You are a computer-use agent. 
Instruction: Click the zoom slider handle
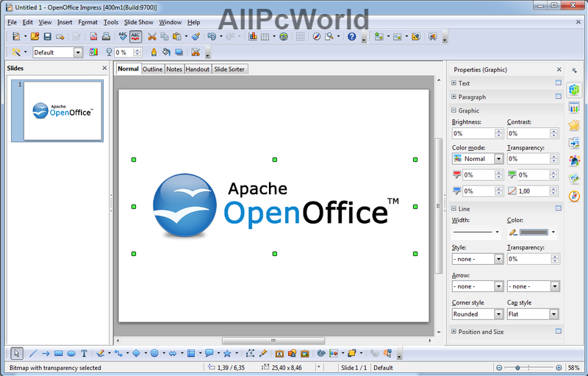tap(517, 368)
